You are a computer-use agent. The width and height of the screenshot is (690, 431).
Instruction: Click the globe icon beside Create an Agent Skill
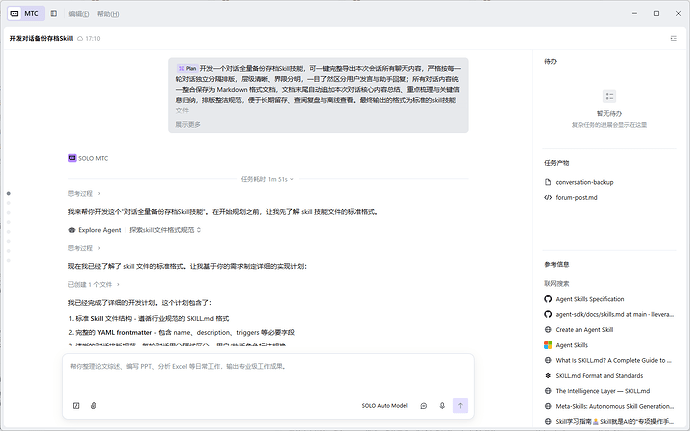click(548, 329)
